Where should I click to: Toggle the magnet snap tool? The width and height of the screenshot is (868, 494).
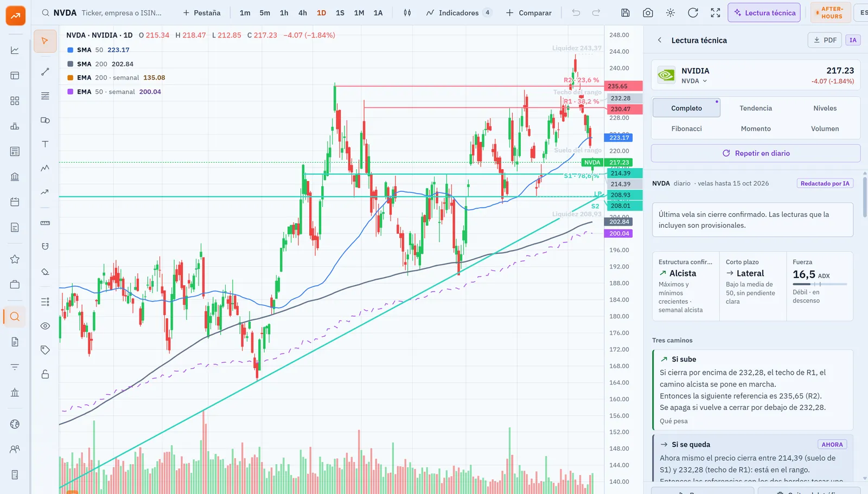(x=45, y=247)
